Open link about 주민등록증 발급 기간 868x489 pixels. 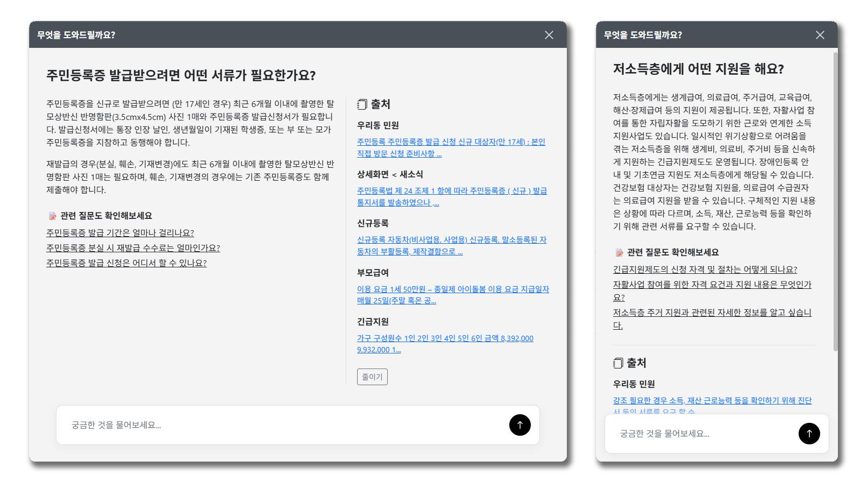tap(119, 234)
